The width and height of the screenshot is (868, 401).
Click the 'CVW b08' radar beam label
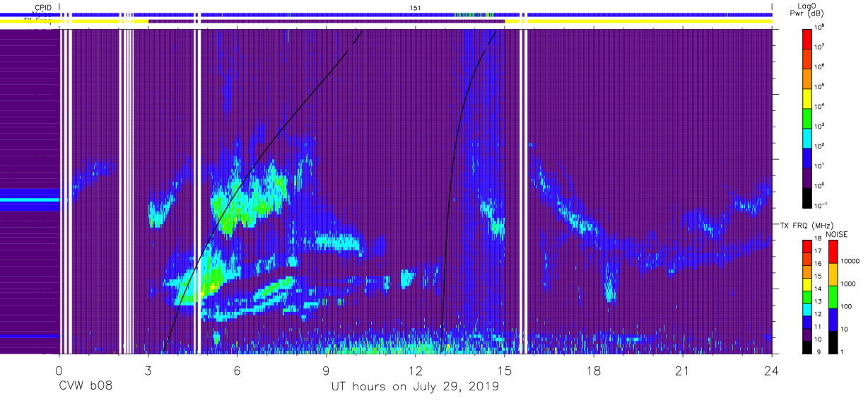(86, 386)
